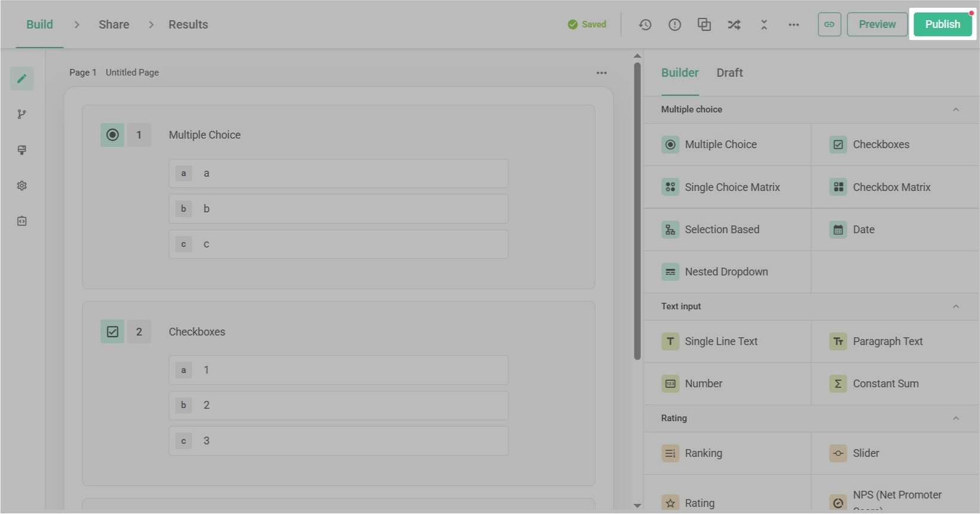Collapse the Text input section
This screenshot has width=980, height=514.
point(956,306)
